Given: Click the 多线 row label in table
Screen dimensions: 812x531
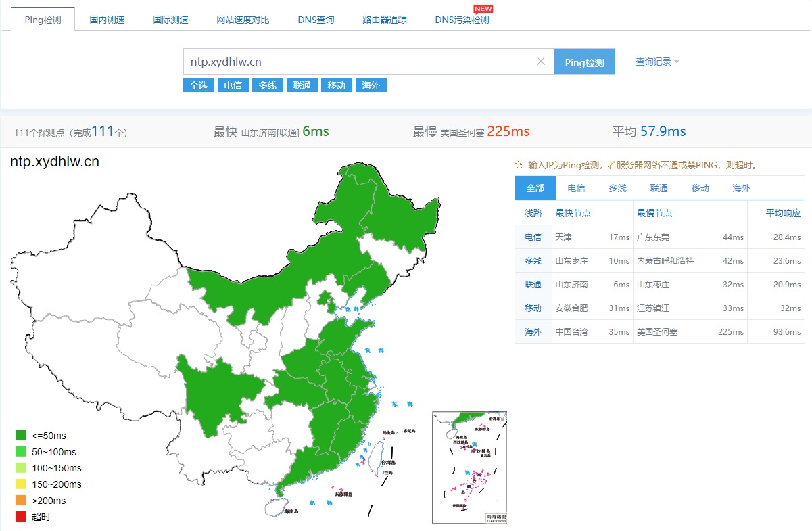Looking at the screenshot, I should point(533,261).
